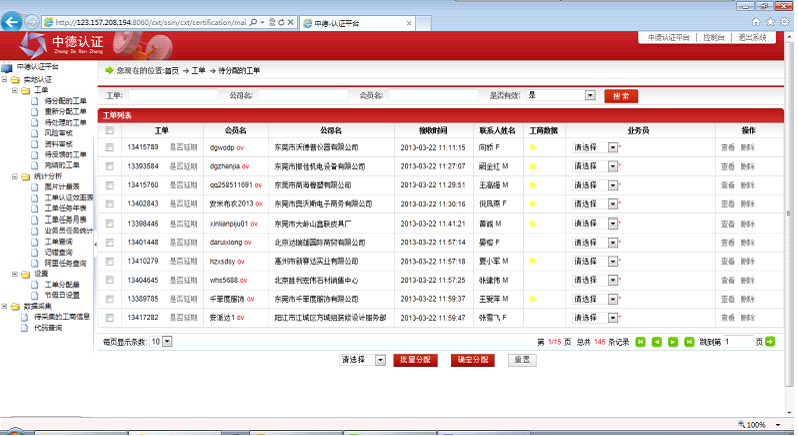Select all rows via header checkbox
The width and height of the screenshot is (798, 436).
110,131
